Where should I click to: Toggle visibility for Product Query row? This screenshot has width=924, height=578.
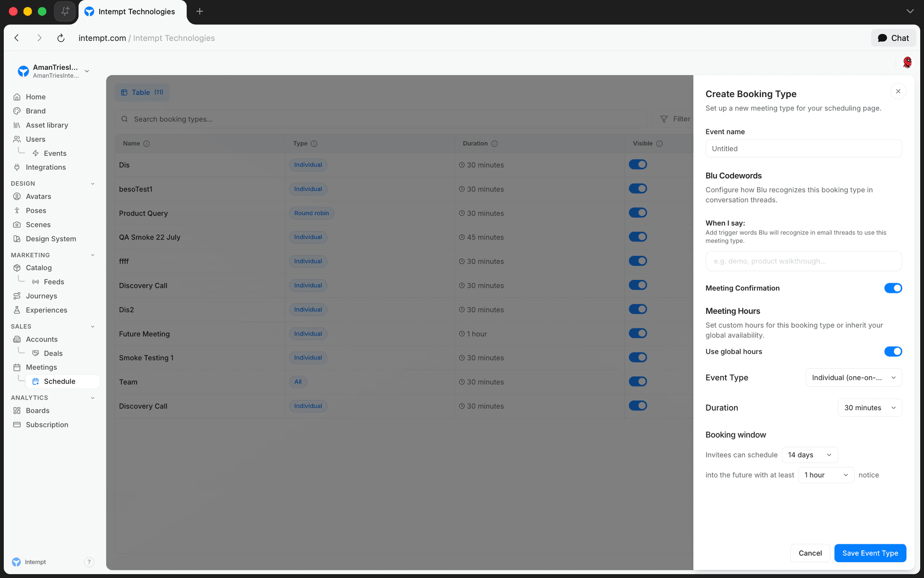click(638, 213)
